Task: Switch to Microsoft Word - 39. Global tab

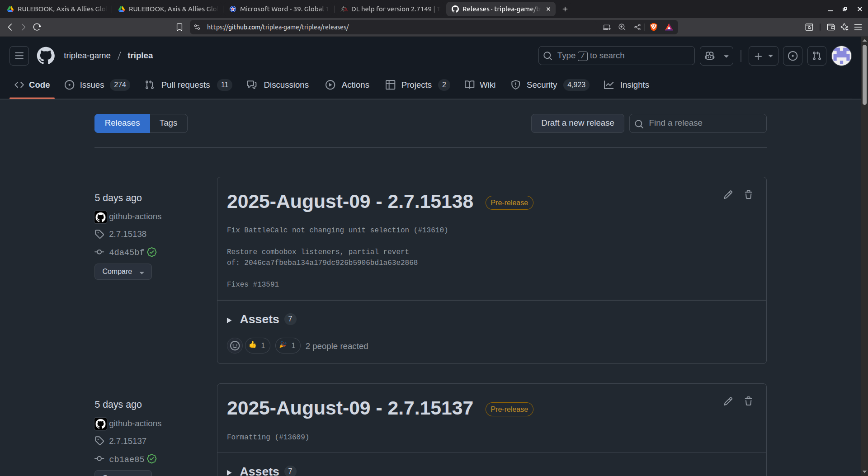Action: point(279,9)
